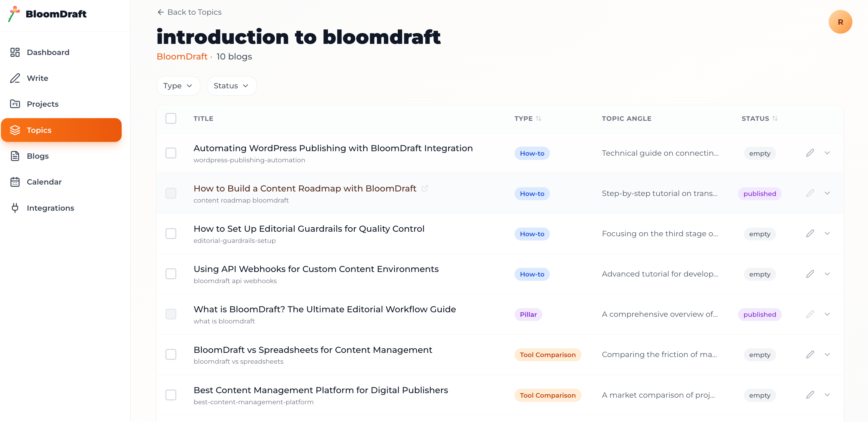Click pencil icon for BloomDraft vs Spreadsheets
This screenshot has height=422, width=868.
click(810, 355)
